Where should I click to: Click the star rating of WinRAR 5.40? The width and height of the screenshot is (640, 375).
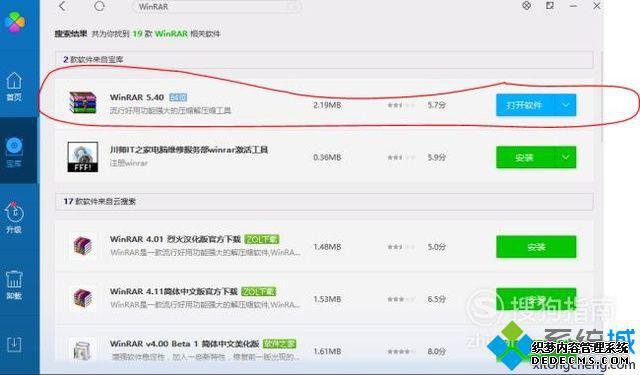tap(401, 105)
